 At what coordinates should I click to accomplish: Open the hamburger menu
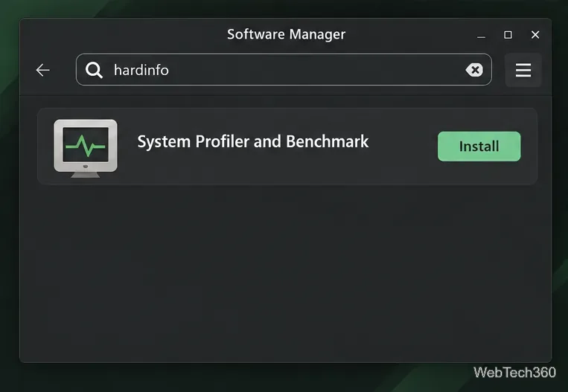point(523,70)
